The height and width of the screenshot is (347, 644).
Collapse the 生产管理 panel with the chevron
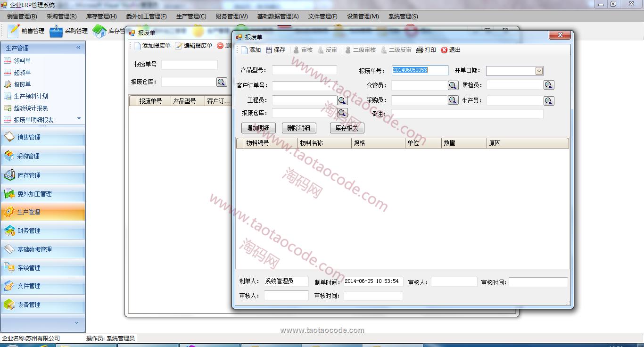pyautogui.click(x=78, y=48)
